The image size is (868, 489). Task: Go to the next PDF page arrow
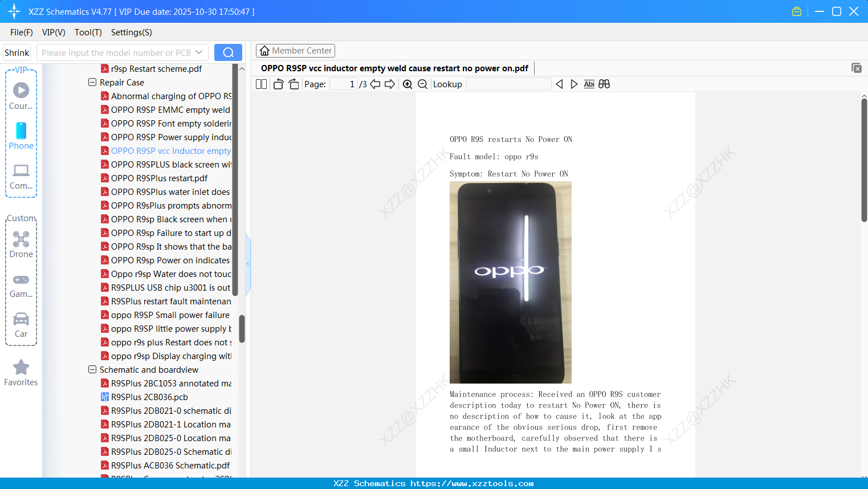pyautogui.click(x=390, y=84)
